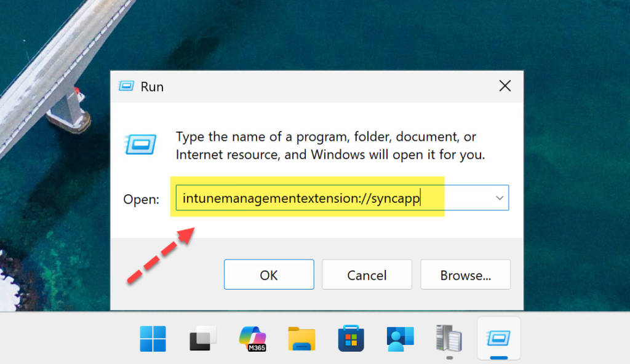Image resolution: width=630 pixels, height=364 pixels.
Task: Expand the Open field history dropdown
Action: (500, 197)
